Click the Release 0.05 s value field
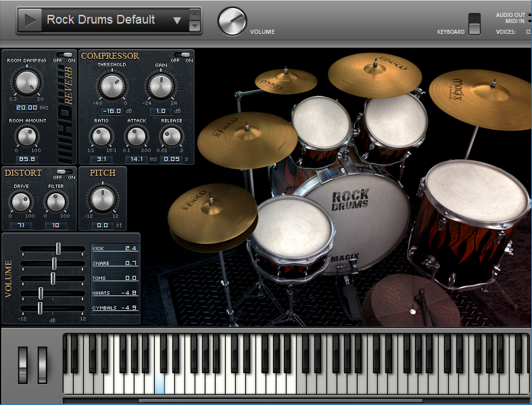Image resolution: width=532 pixels, height=405 pixels. tap(172, 159)
